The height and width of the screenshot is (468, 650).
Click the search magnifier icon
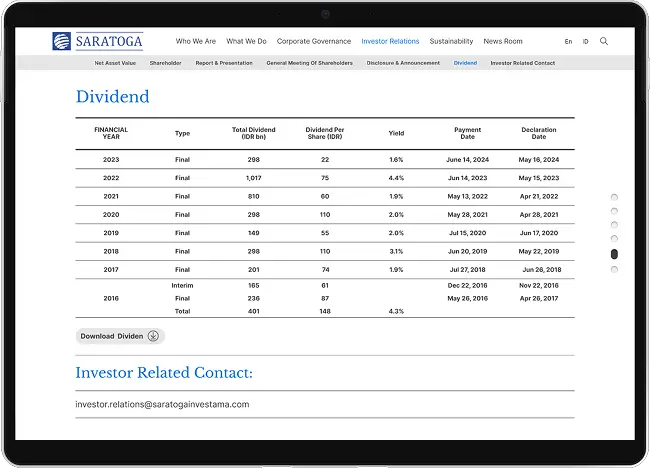click(x=603, y=42)
